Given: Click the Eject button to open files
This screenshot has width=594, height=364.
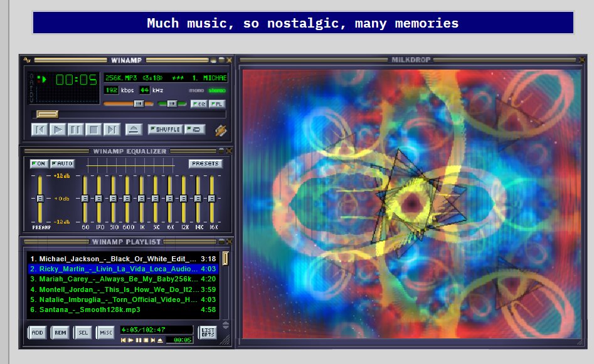Looking at the screenshot, I should (134, 130).
